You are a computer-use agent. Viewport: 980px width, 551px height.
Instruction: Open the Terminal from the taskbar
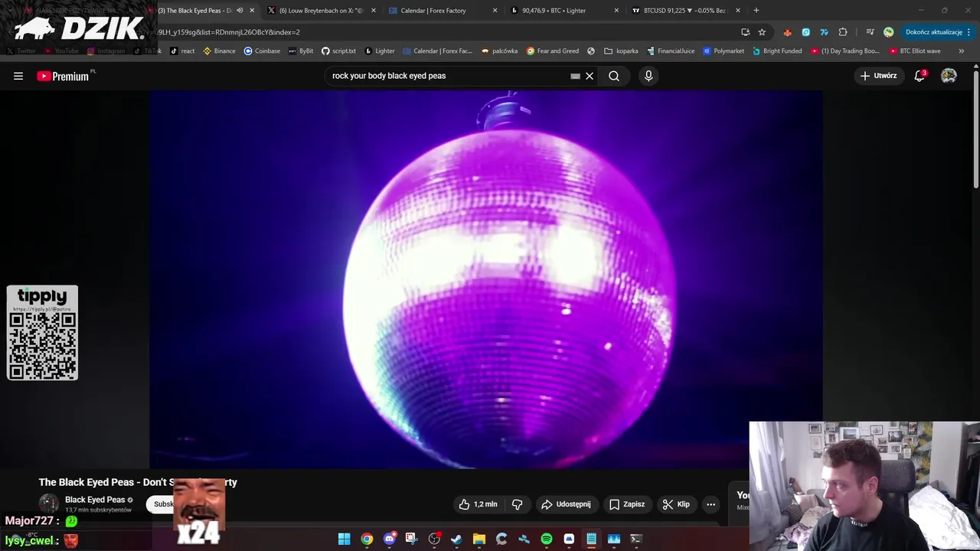click(635, 539)
